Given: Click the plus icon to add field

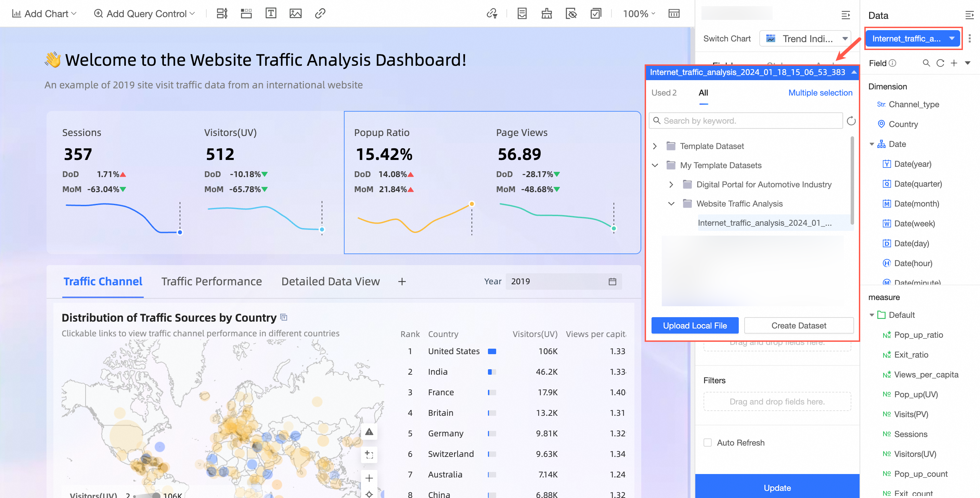Looking at the screenshot, I should pyautogui.click(x=954, y=63).
